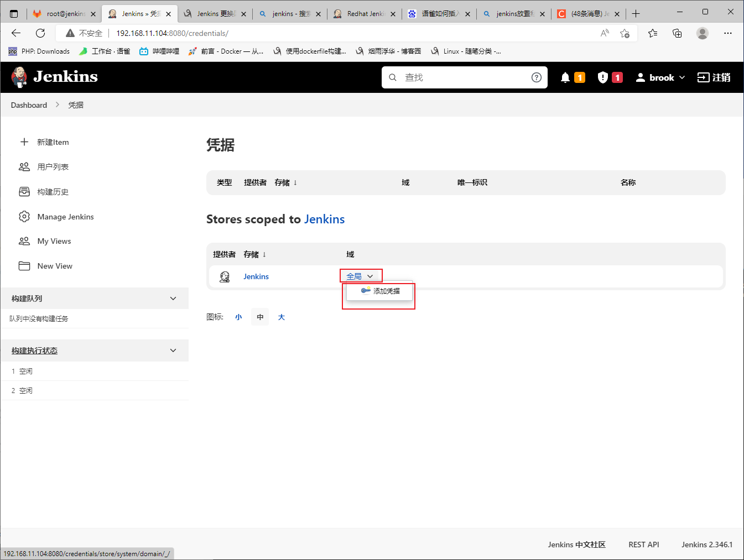Switch to the (48条消息) browser tab
This screenshot has width=744, height=560.
[x=590, y=14]
